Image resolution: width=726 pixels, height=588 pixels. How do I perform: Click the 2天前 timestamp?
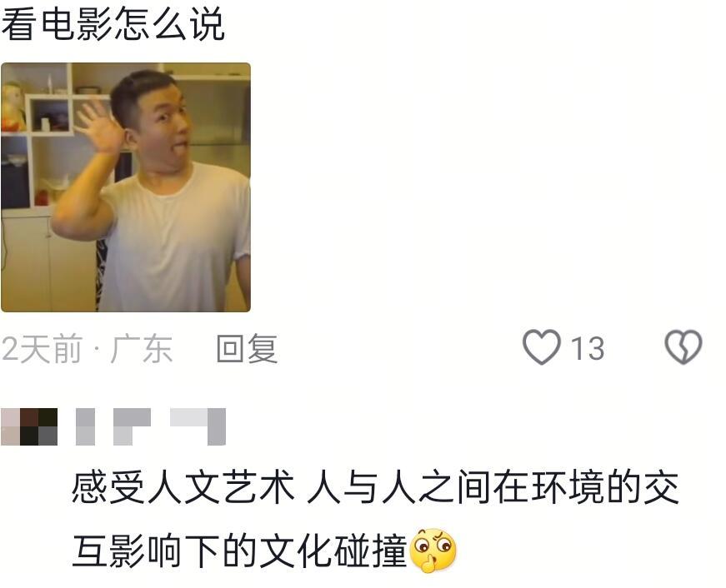pos(42,348)
